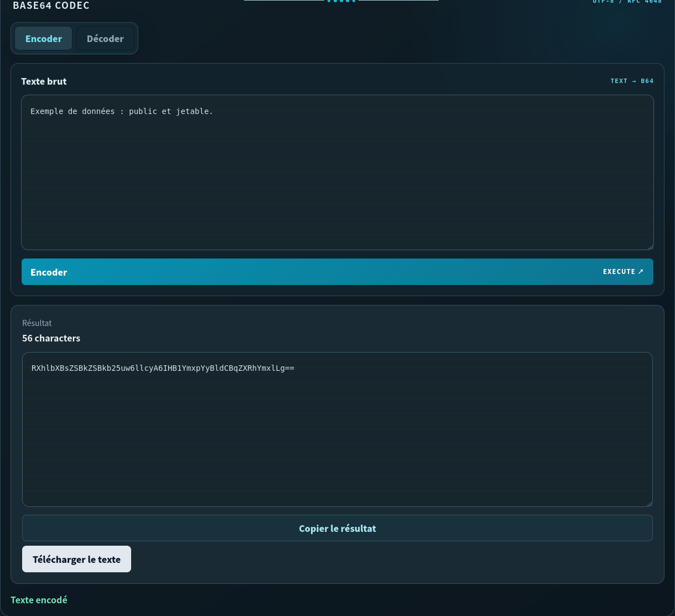Click the Texte brut heading
Image resolution: width=675 pixels, height=616 pixels.
(x=44, y=81)
